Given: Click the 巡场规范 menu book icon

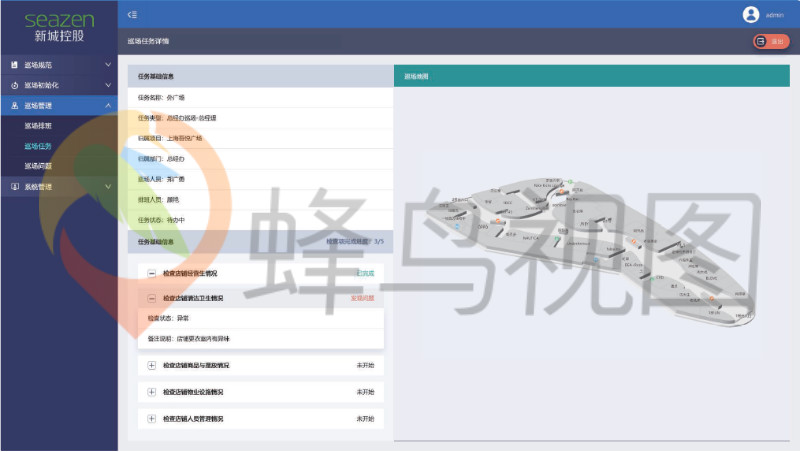Looking at the screenshot, I should pos(14,65).
